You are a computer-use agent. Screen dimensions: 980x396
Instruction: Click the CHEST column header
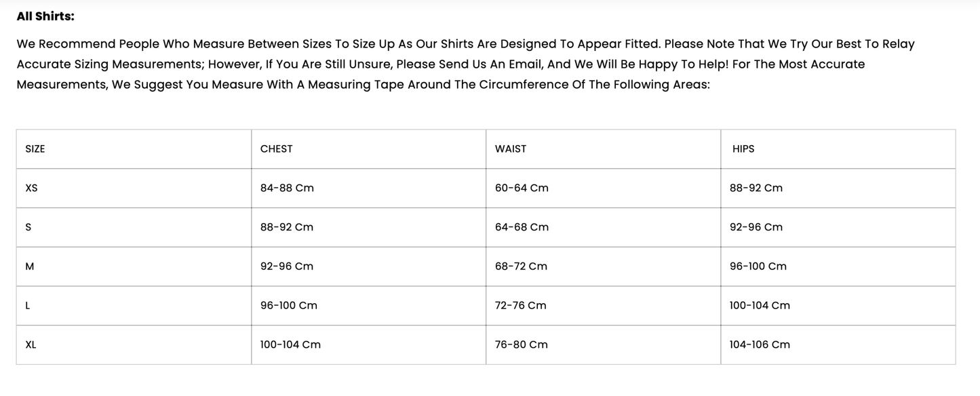[277, 149]
